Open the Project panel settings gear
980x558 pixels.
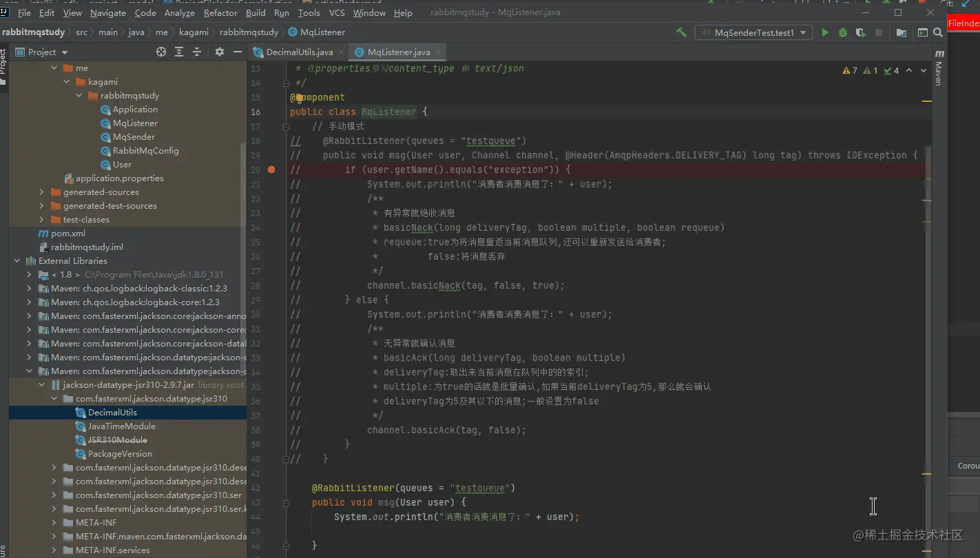tap(220, 52)
